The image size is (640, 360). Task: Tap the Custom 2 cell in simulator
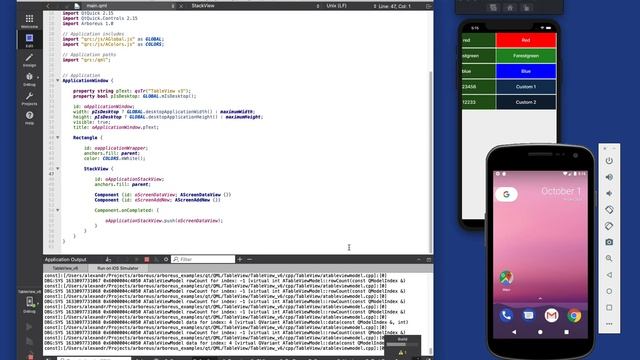click(526, 102)
